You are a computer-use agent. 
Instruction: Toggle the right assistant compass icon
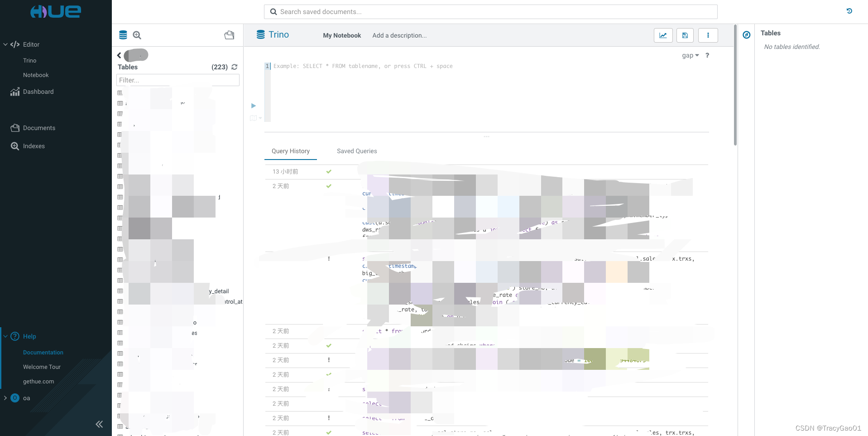tap(747, 35)
